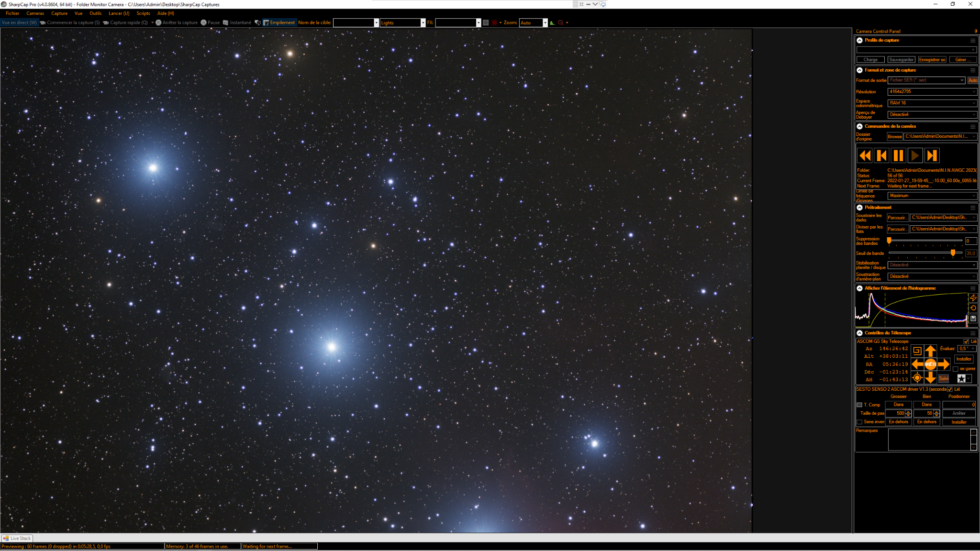Image resolution: width=980 pixels, height=551 pixels.
Task: Open the Prétraitement panel menu icon
Action: 973,208
